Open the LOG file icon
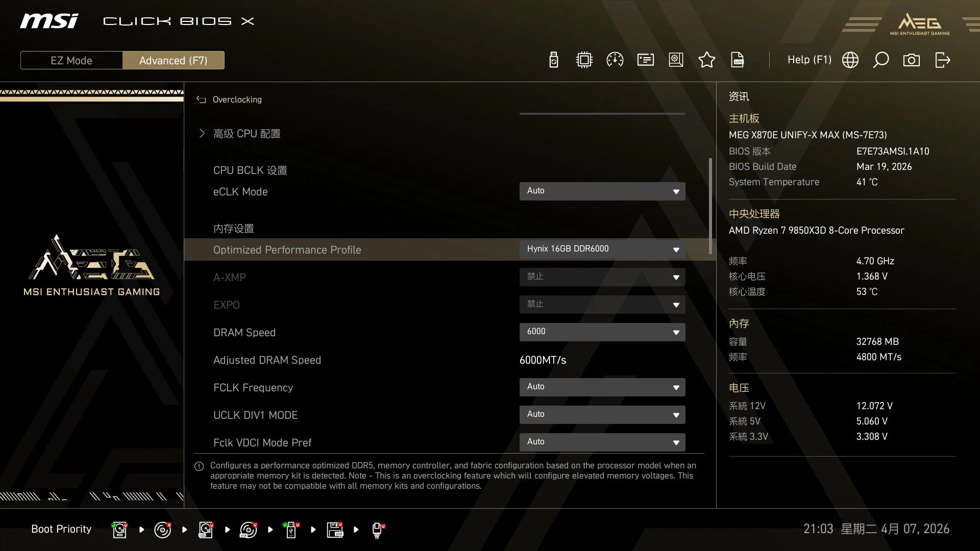Viewport: 980px width, 551px height. click(737, 60)
